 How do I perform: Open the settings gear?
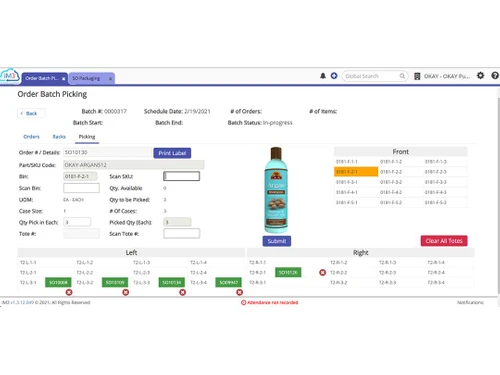point(480,76)
